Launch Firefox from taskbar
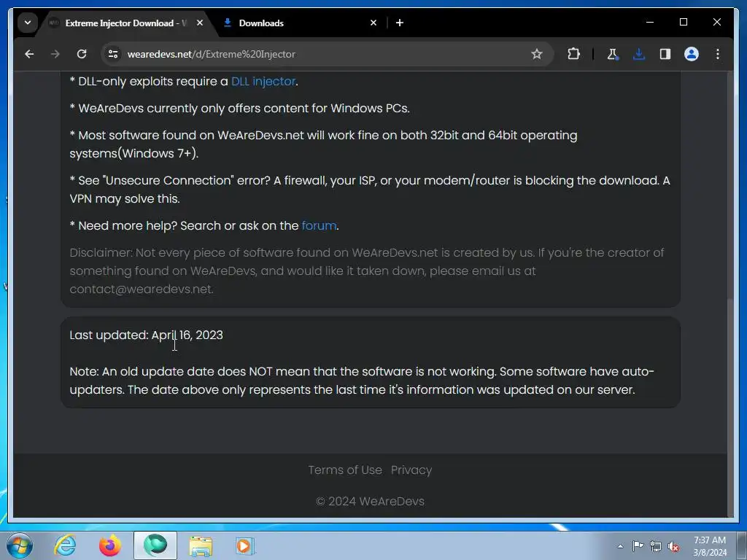Image resolution: width=747 pixels, height=560 pixels. pyautogui.click(x=110, y=545)
